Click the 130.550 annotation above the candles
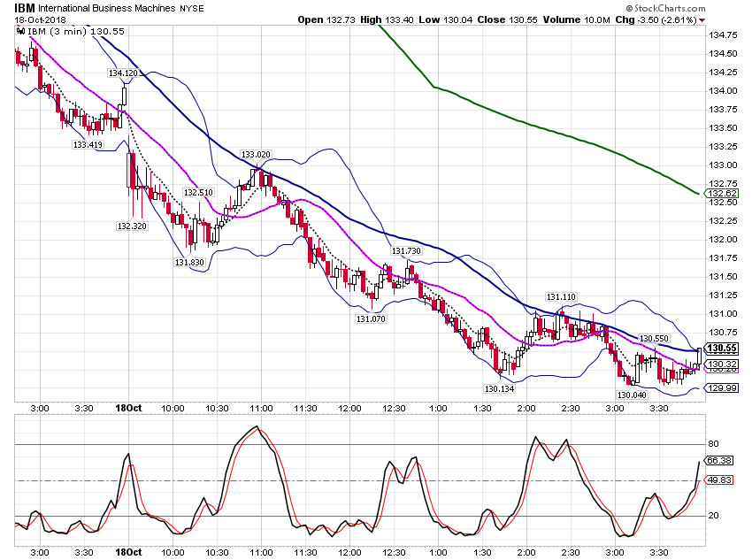 [x=654, y=339]
